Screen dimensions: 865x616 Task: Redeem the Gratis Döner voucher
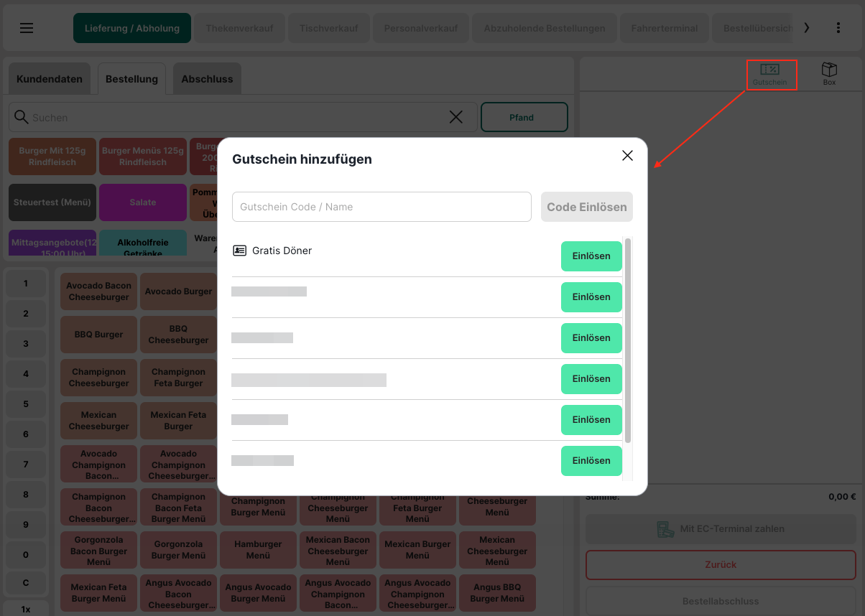[x=591, y=256]
